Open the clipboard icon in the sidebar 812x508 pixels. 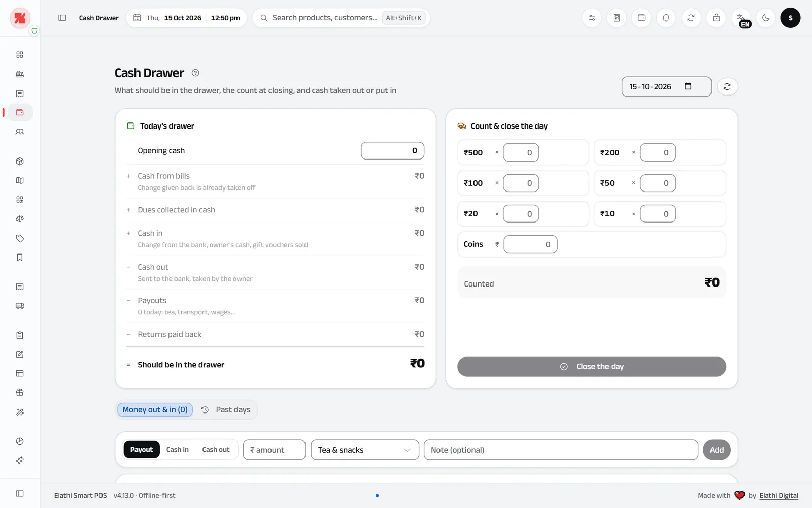(x=20, y=335)
